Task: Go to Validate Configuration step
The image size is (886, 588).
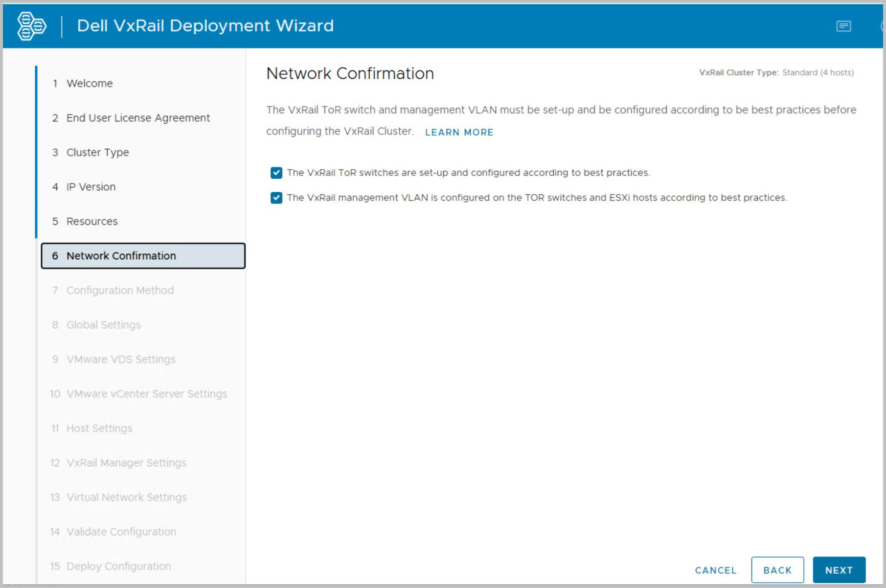Action: coord(121,532)
